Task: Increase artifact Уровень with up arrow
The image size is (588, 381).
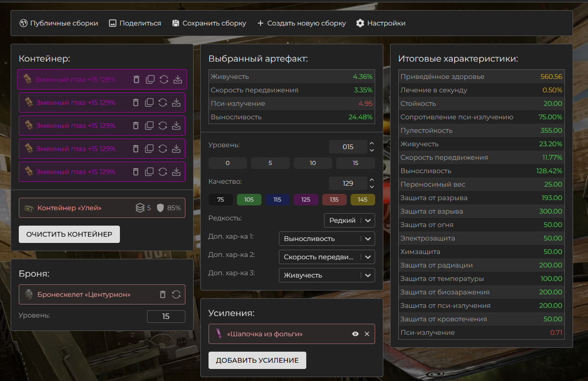Action: (x=371, y=143)
